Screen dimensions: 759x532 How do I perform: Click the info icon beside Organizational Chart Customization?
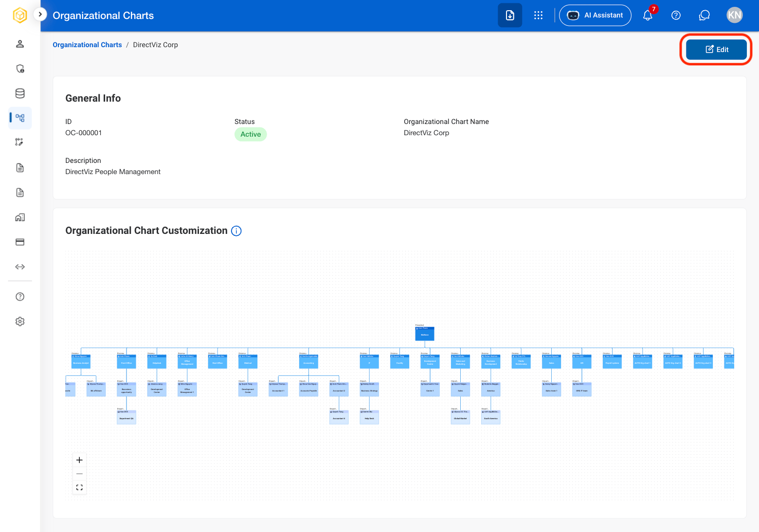click(x=236, y=231)
